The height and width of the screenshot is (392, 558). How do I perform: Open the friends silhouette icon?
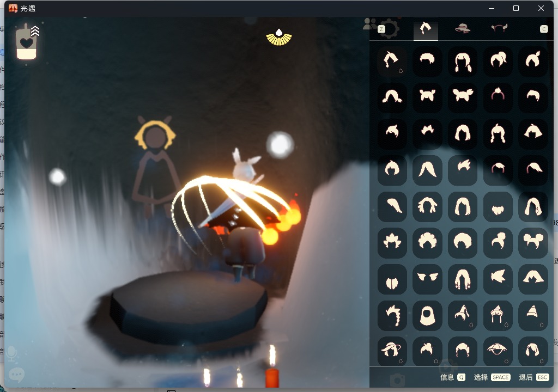[x=369, y=24]
